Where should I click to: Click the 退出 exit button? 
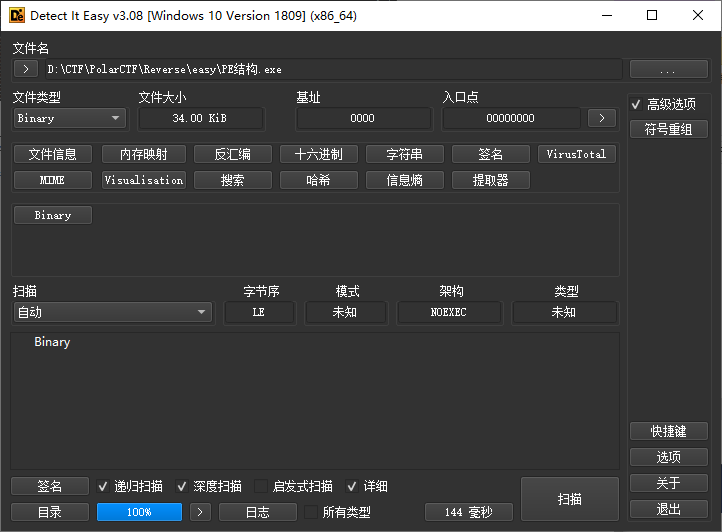point(669,509)
